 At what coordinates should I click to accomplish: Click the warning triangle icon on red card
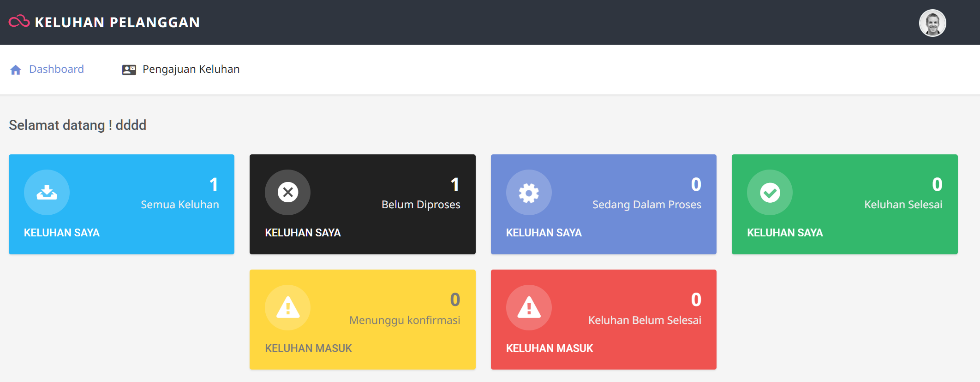click(x=529, y=307)
